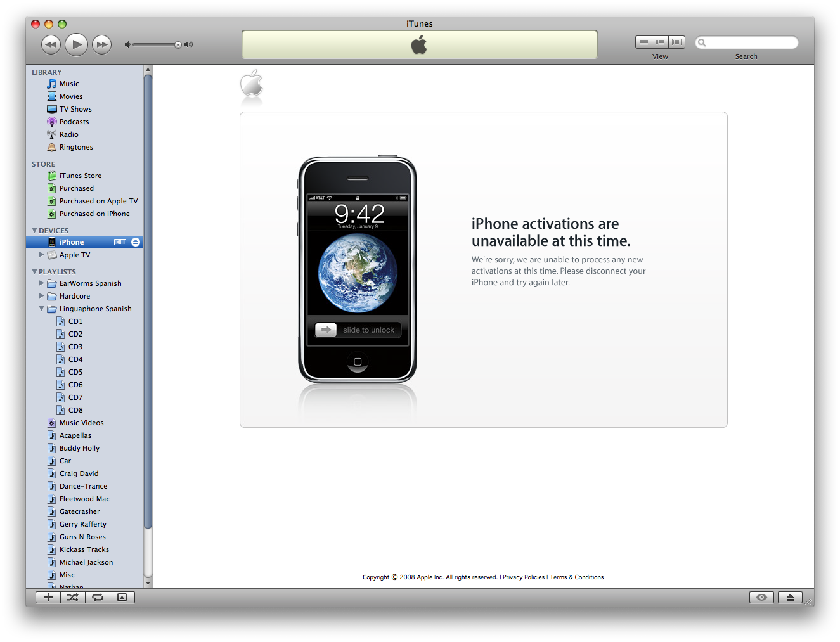Open the Fleetwood Mac playlist

coord(84,499)
